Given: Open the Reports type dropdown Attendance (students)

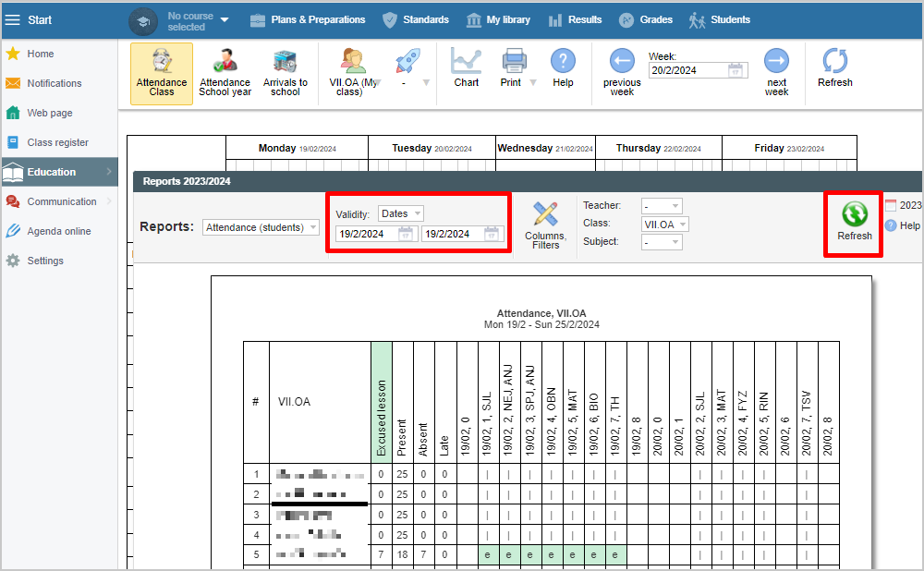Looking at the screenshot, I should [x=261, y=227].
